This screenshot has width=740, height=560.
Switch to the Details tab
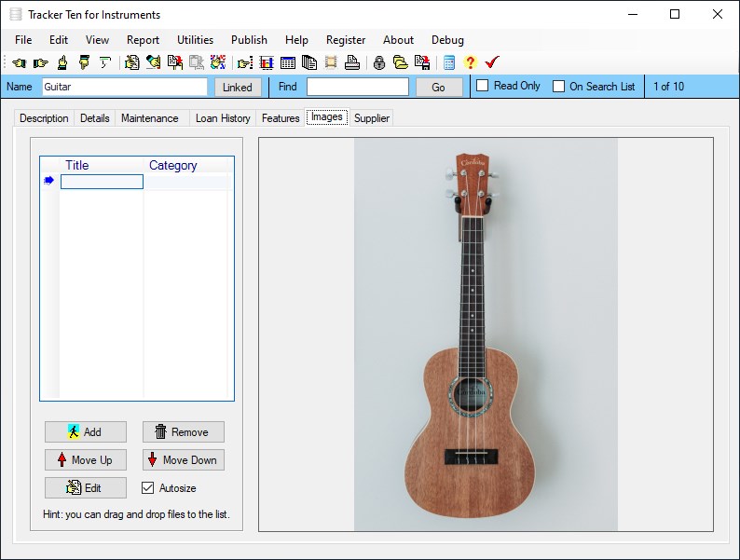[95, 118]
